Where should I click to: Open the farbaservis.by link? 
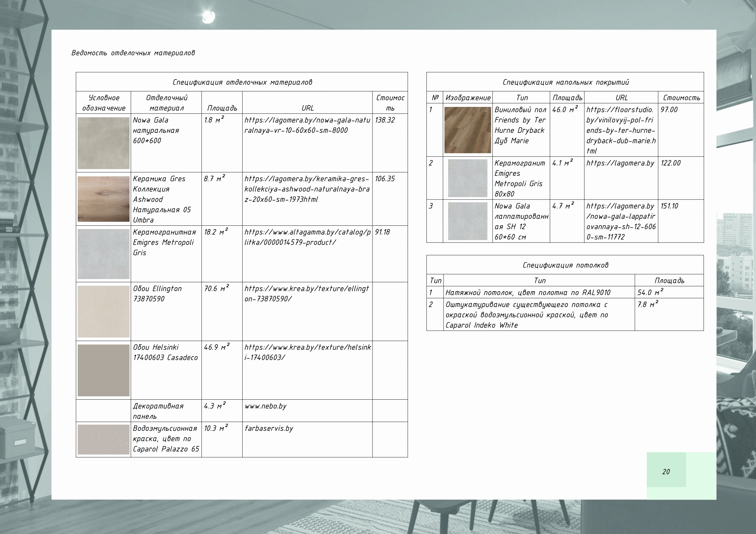269,428
